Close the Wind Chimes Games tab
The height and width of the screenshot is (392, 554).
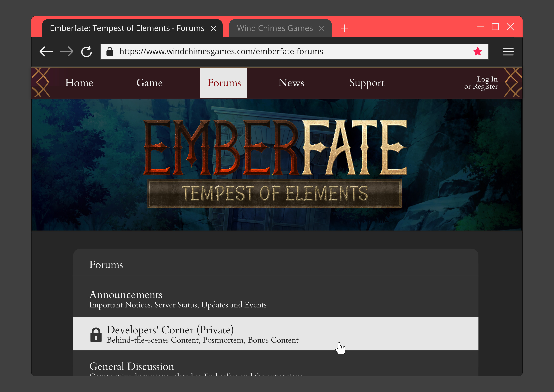click(322, 28)
